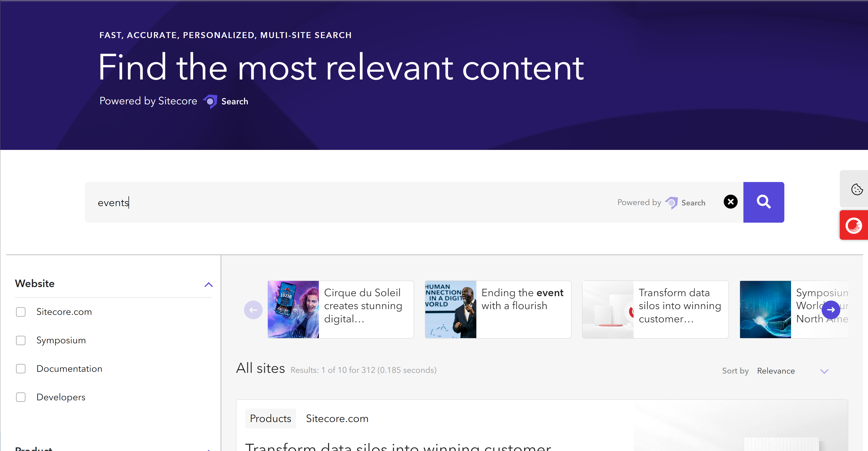The image size is (868, 451).
Task: Click the red Sitecore logo side button
Action: tap(854, 225)
